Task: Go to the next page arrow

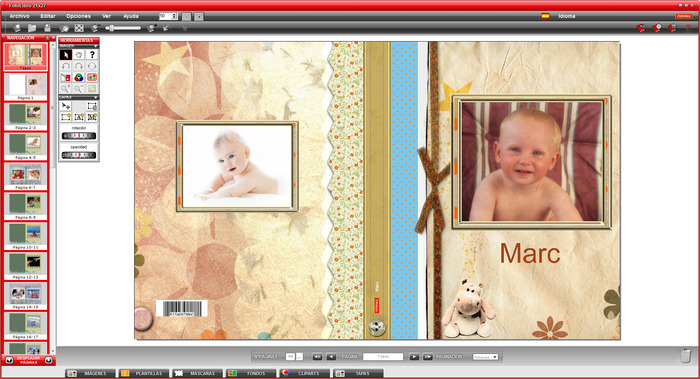Action: [x=414, y=357]
